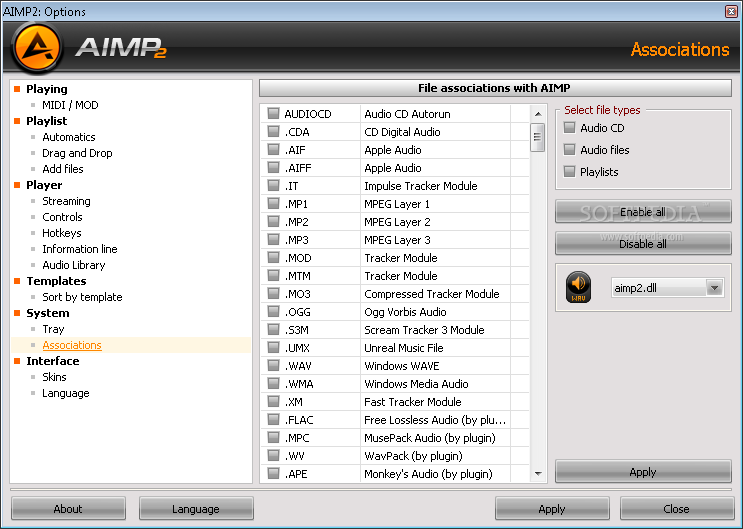Open Sort by template settings
Viewport: 743px width, 529px height.
point(82,297)
